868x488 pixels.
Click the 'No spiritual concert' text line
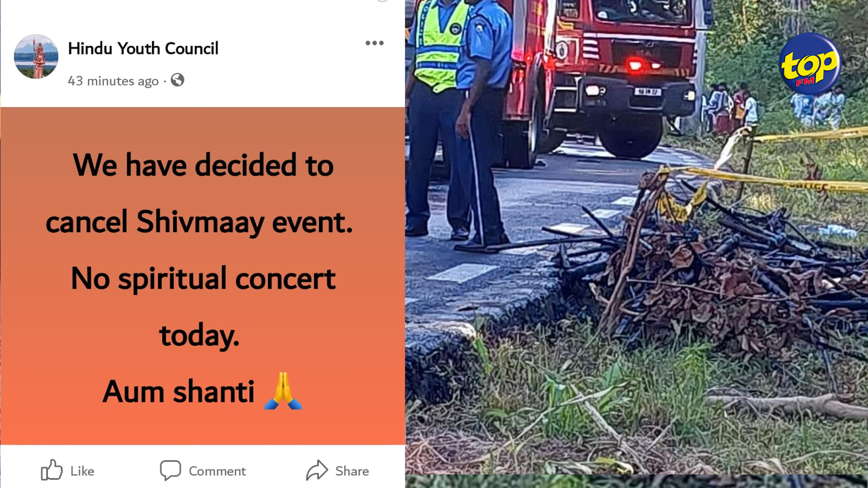203,278
